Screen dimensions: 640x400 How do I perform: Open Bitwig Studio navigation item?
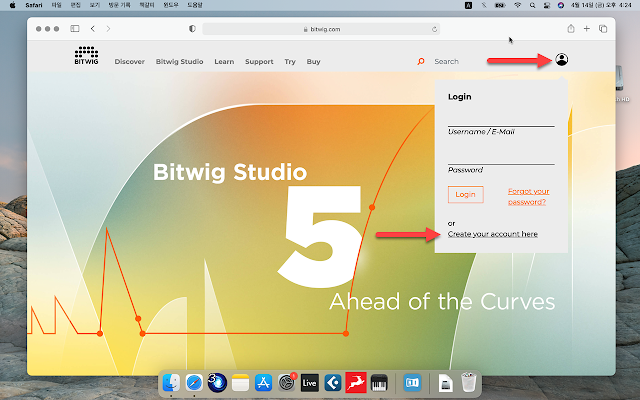click(179, 62)
